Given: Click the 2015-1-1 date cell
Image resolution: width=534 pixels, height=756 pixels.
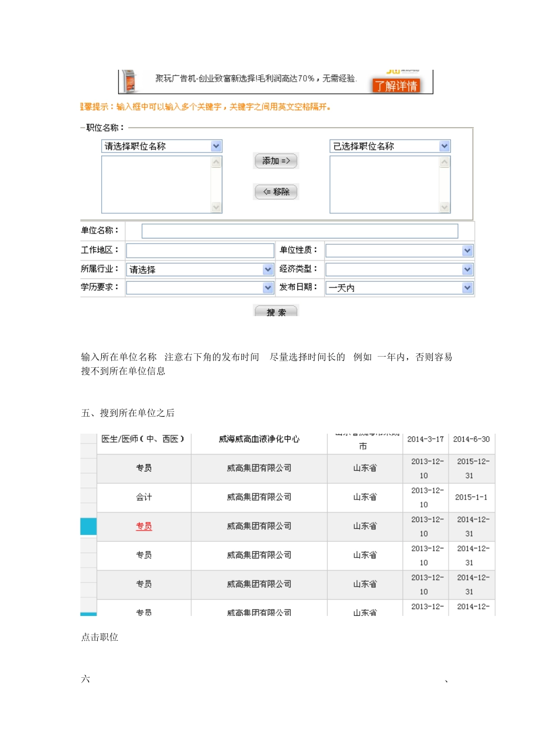Looking at the screenshot, I should pyautogui.click(x=472, y=497).
